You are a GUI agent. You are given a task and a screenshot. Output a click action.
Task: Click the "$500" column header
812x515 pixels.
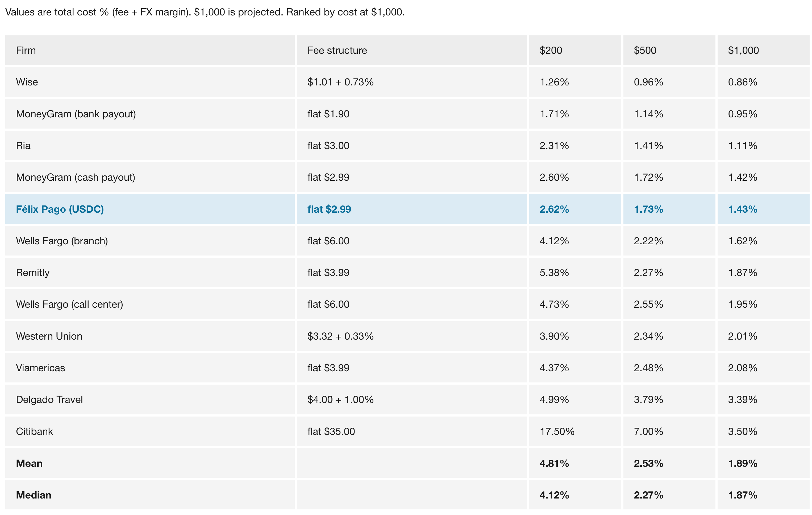click(669, 50)
